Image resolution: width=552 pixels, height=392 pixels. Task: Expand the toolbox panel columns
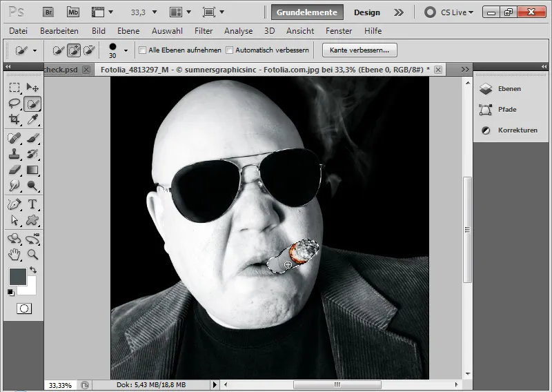[8, 66]
